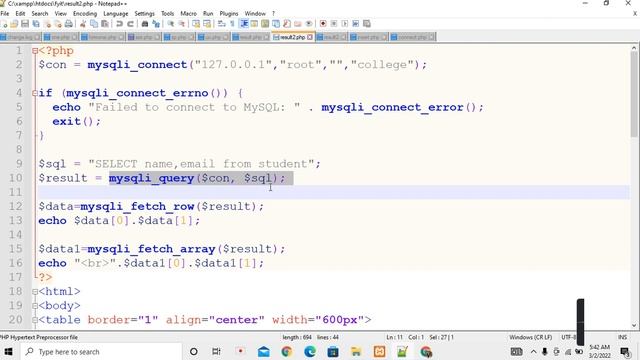Image resolution: width=640 pixels, height=360 pixels.
Task: Collapse the PHP block fold at line 1
Action: [x=35, y=51]
